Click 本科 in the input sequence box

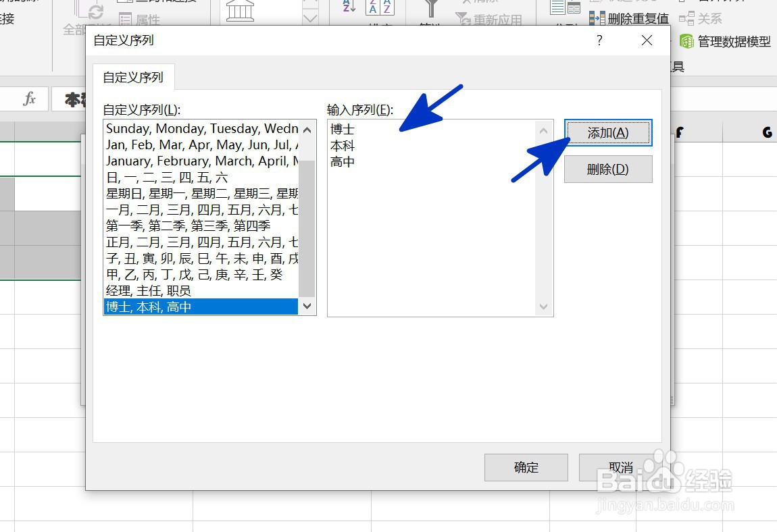tap(343, 146)
